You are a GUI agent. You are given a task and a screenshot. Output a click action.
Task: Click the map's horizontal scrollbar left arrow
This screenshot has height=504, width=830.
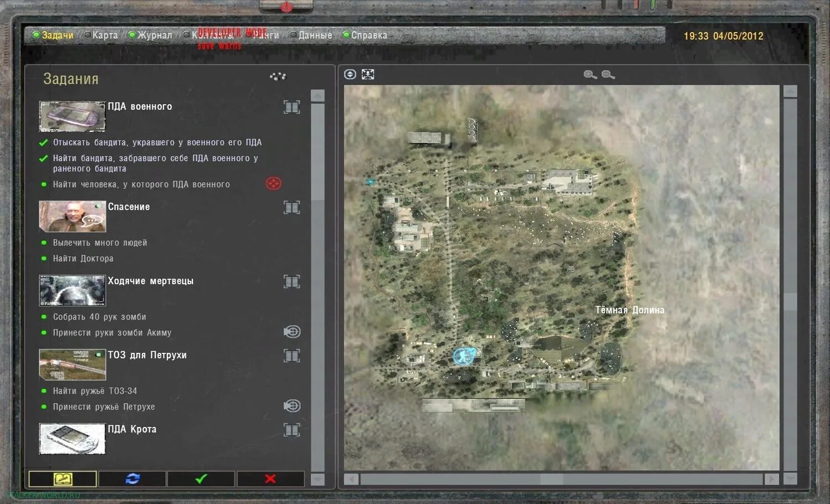coord(351,479)
